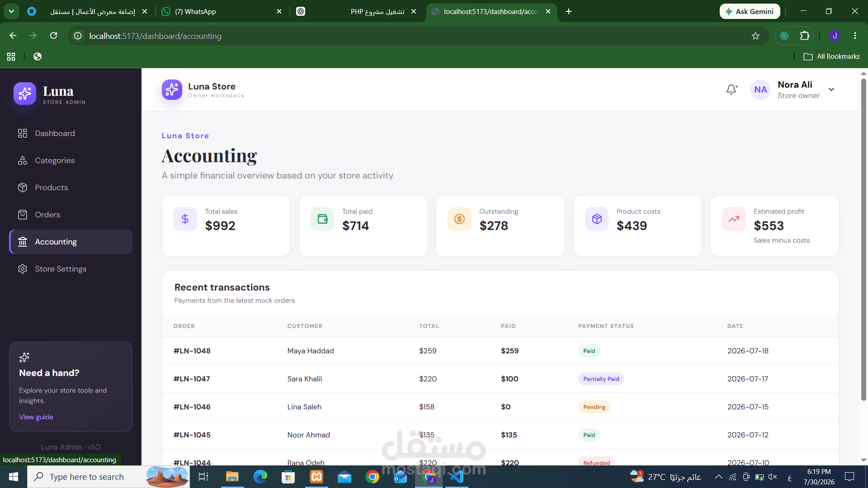Open Task View from the taskbar

203,477
